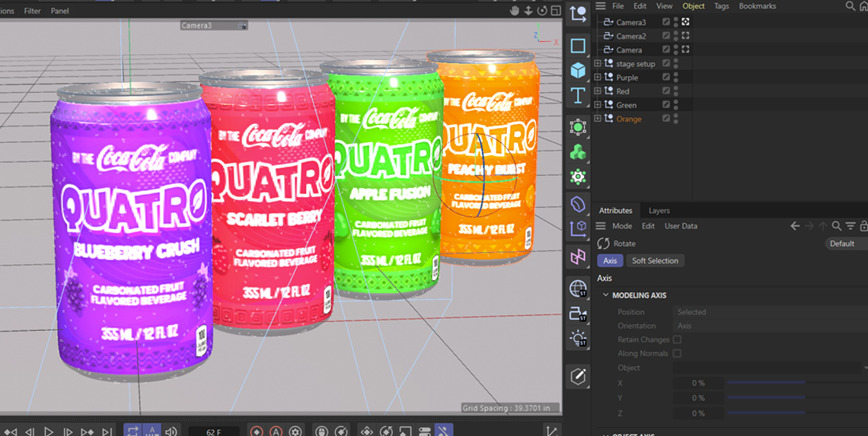Expand the Purple object hierarchy

coord(598,78)
